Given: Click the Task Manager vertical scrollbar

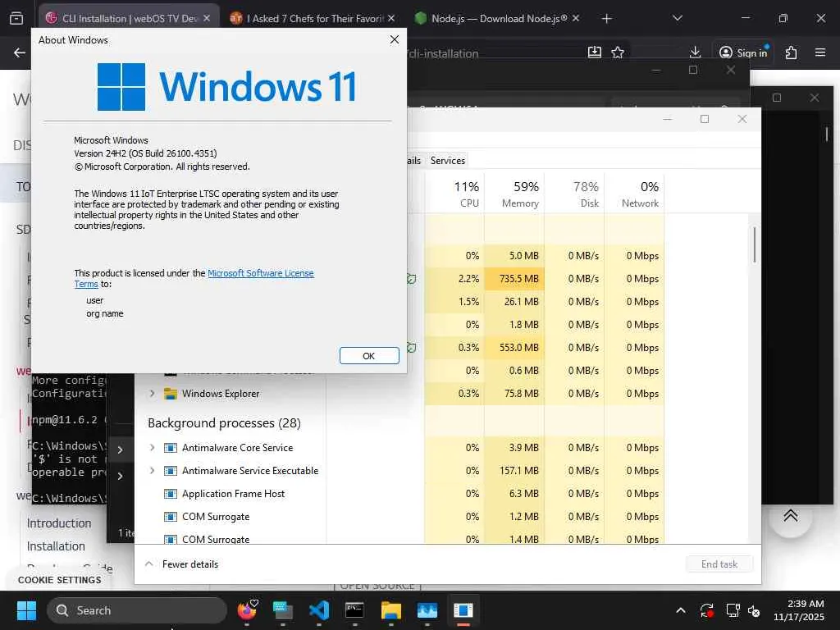Looking at the screenshot, I should 755,244.
